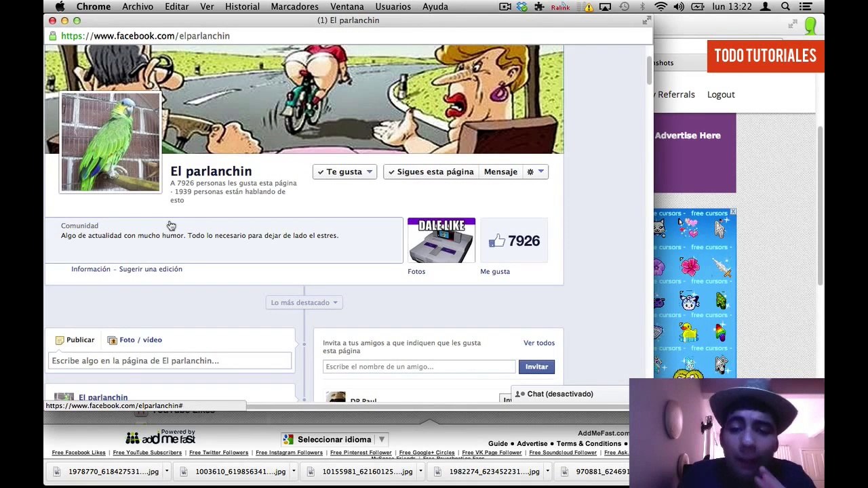This screenshot has width=868, height=488.
Task: Click the Bluetooth menu bar icon
Action: (x=642, y=7)
